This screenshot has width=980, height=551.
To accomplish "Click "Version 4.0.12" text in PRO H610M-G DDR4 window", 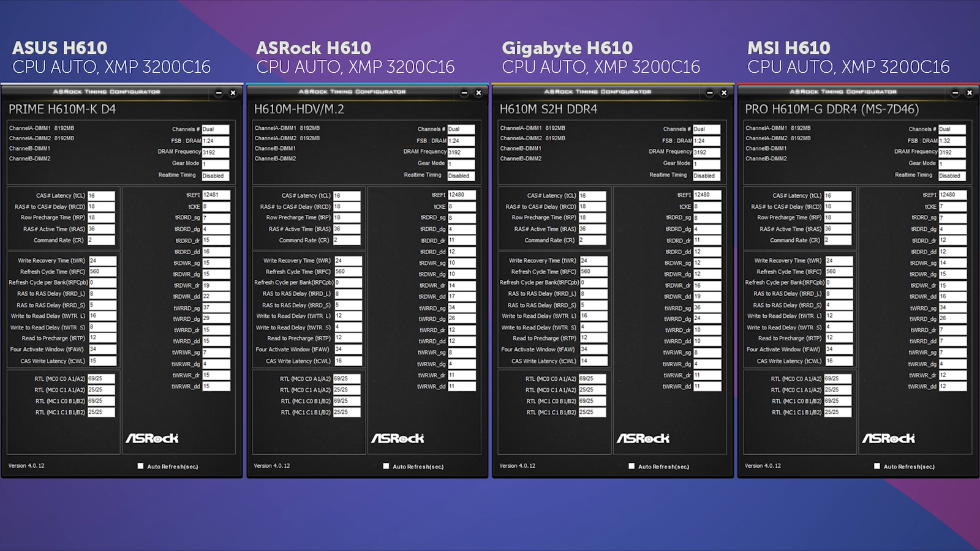I will click(763, 466).
